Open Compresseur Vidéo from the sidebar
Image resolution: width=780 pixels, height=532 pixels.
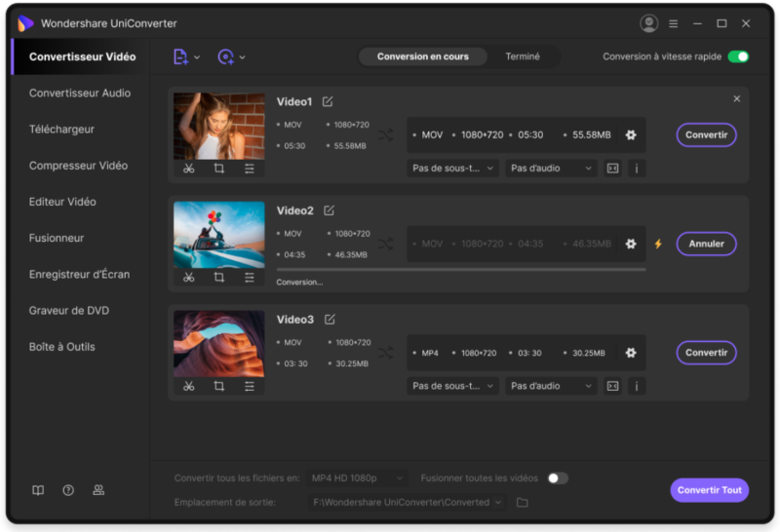pyautogui.click(x=78, y=166)
